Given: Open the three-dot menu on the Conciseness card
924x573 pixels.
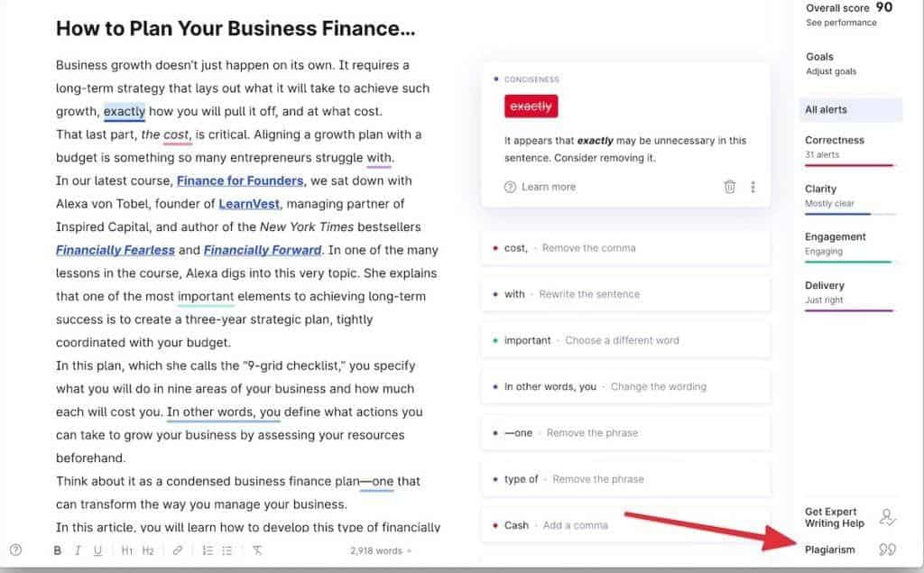Looking at the screenshot, I should [753, 187].
